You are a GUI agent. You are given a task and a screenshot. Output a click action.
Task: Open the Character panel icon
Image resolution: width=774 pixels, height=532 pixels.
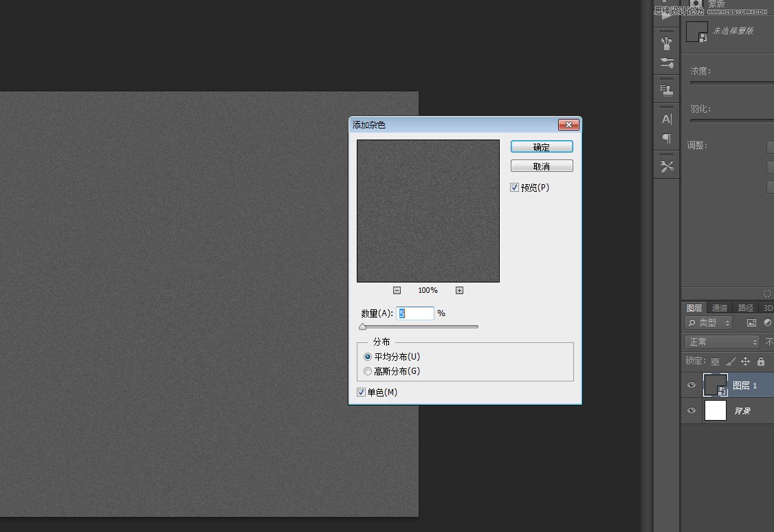pyautogui.click(x=666, y=119)
